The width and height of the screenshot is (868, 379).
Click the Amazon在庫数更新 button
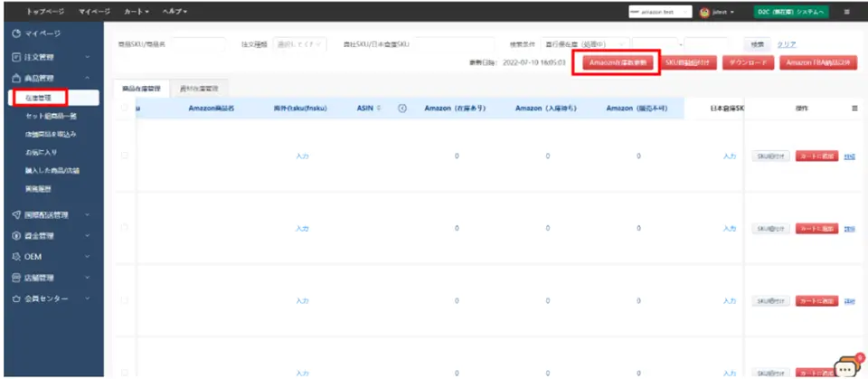point(614,62)
